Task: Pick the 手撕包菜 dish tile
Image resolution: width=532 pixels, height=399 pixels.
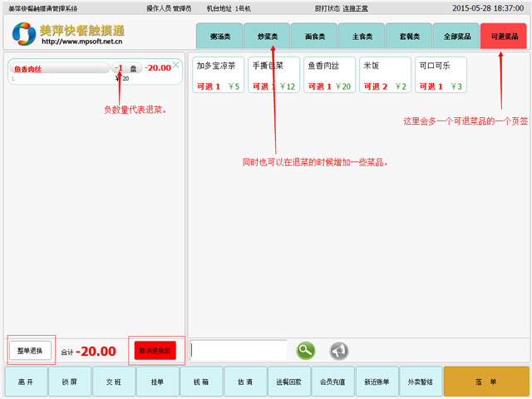Action: click(x=273, y=75)
